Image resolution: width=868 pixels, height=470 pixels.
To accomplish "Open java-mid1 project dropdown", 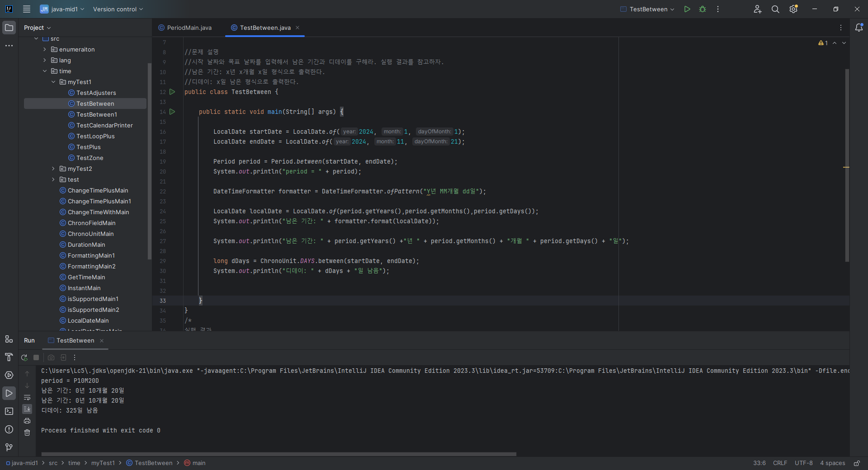I will tap(62, 9).
